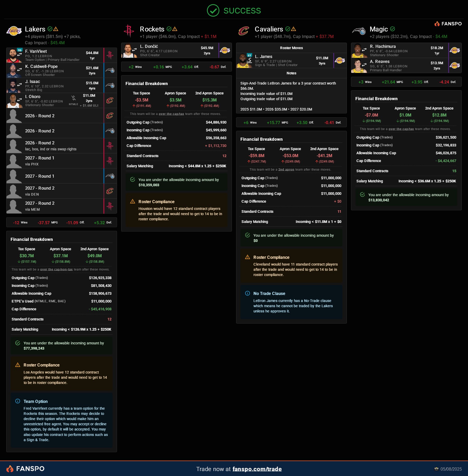Click Magic Outgoing Cap value $36,621,500
The width and height of the screenshot is (468, 476).
[446, 137]
